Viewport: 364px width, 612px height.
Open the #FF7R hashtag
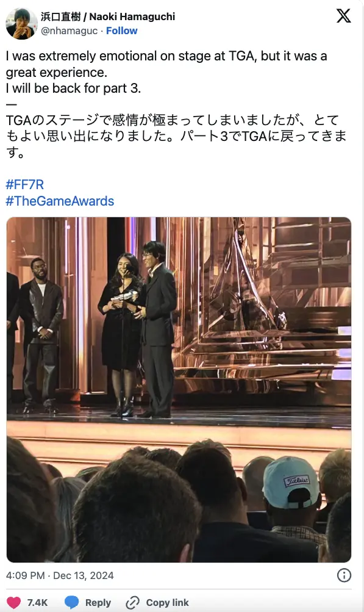tap(24, 184)
